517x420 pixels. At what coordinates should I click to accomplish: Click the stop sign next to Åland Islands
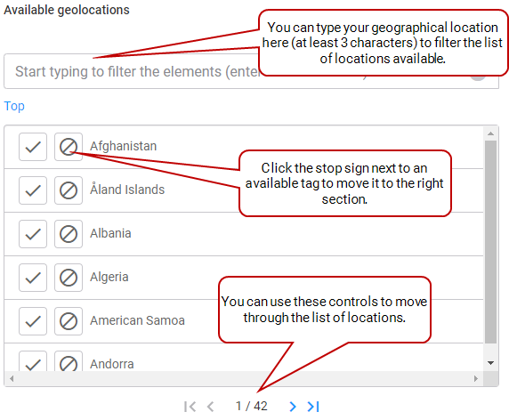pos(69,190)
